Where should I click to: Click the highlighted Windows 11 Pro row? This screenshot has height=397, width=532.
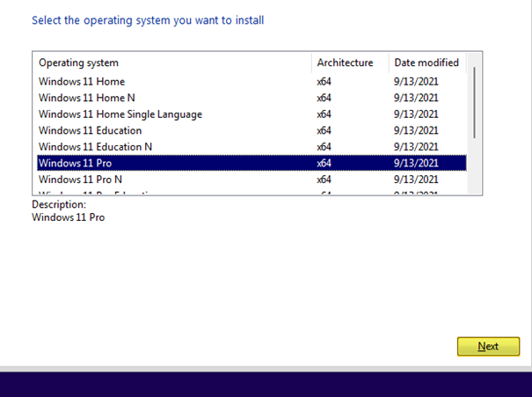(251, 163)
